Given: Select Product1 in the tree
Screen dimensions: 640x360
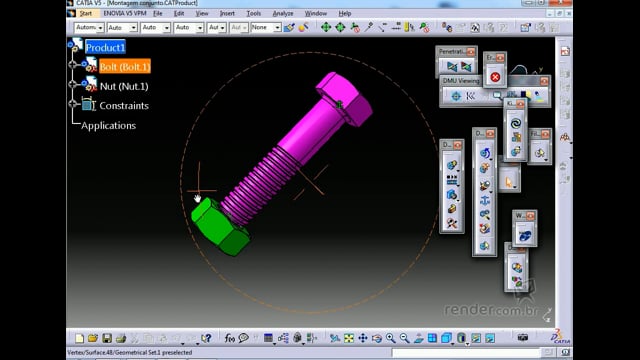Looking at the screenshot, I should pos(105,47).
